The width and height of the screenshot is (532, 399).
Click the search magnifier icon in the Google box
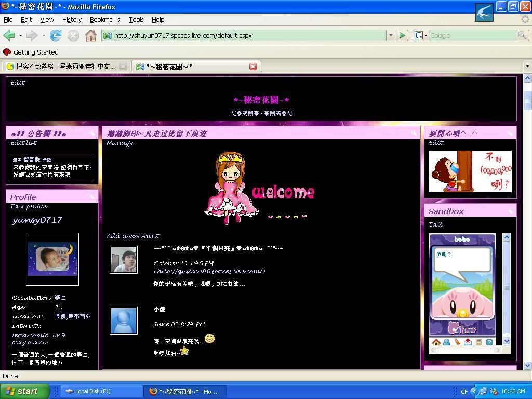tap(522, 35)
